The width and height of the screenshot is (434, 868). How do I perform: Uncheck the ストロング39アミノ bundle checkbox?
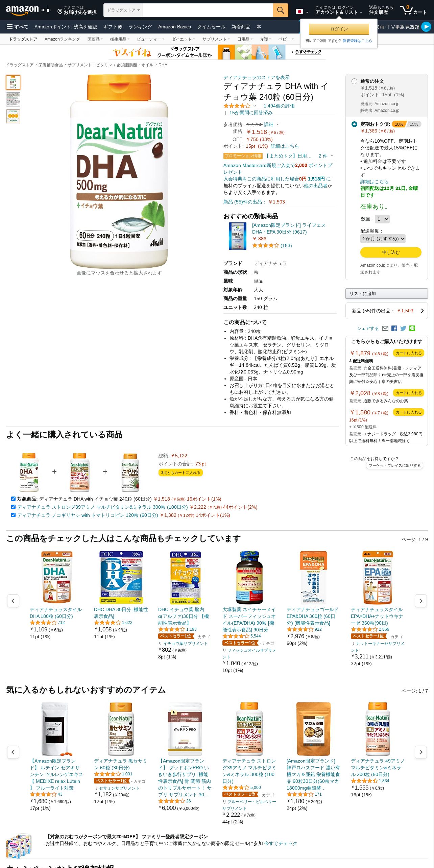coord(13,507)
